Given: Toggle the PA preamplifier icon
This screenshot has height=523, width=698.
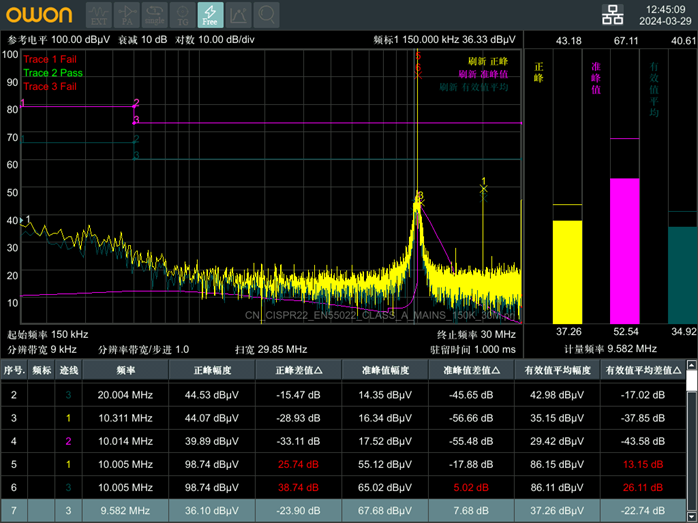Looking at the screenshot, I should point(127,15).
